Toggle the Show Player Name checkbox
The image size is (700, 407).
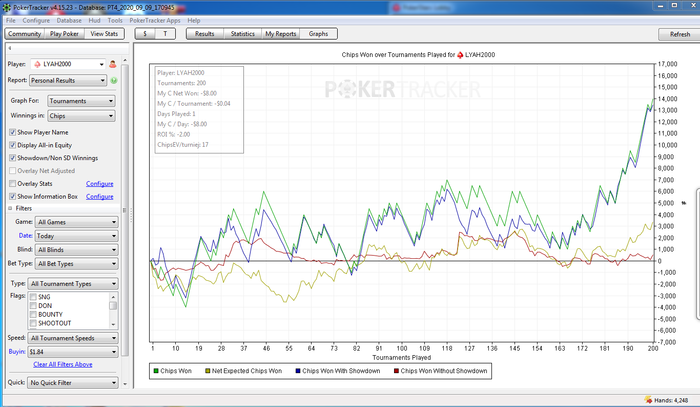[x=12, y=133]
